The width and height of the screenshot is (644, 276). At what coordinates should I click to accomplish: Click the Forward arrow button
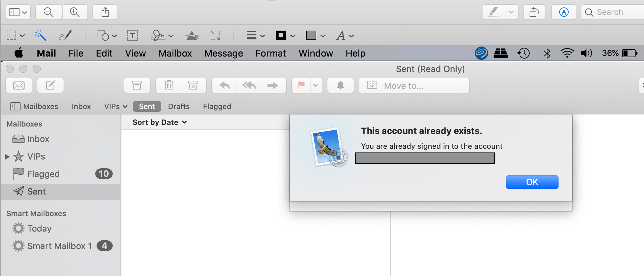(274, 85)
